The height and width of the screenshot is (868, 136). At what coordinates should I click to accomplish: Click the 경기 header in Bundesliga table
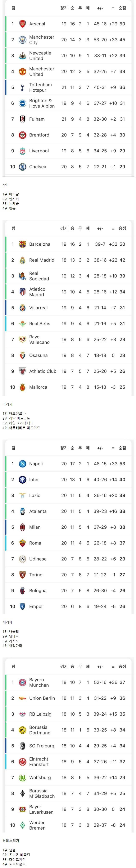pyautogui.click(x=64, y=666)
